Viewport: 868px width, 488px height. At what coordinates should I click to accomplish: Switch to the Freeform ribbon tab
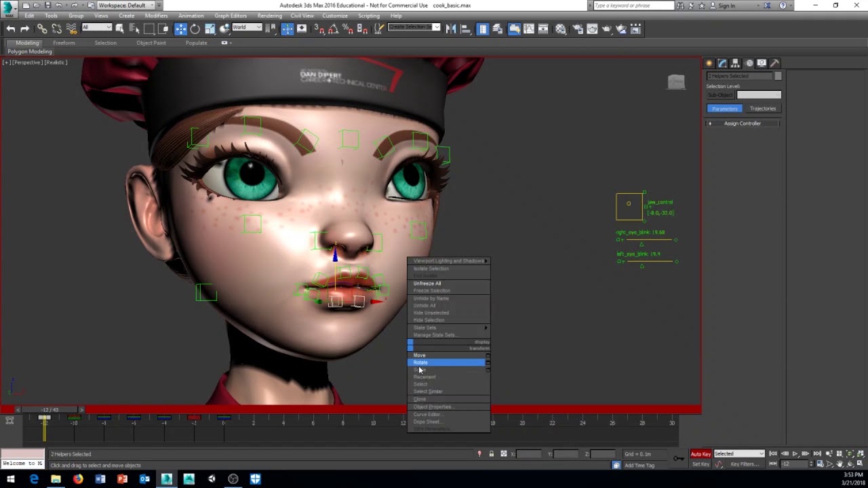[x=64, y=43]
